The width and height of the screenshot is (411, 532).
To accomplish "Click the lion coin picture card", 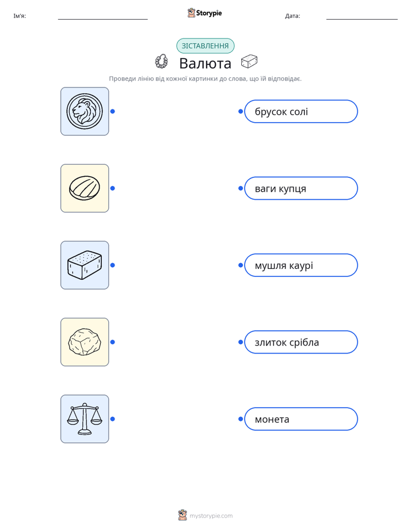I will click(85, 111).
